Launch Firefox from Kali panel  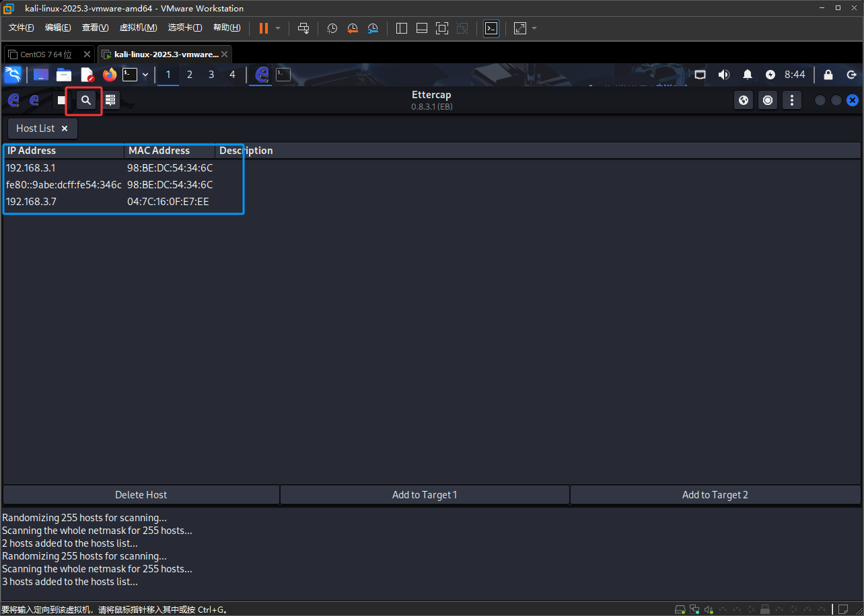(110, 75)
